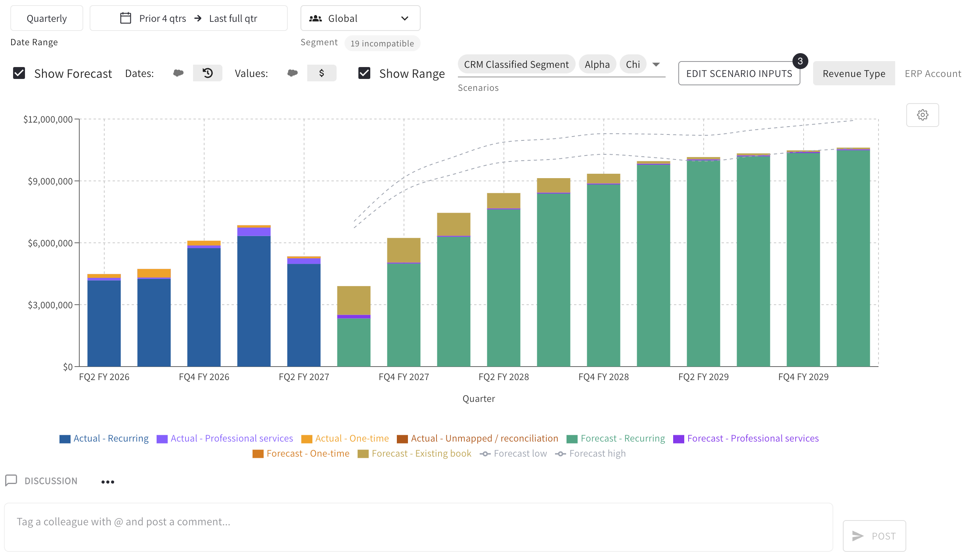Select the CRM Classified Segment scenario chip
Screen dimensions: 980x557
point(516,64)
